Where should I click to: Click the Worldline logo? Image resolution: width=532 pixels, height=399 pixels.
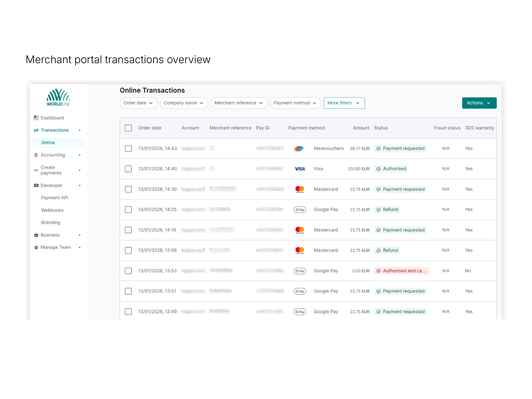[58, 97]
